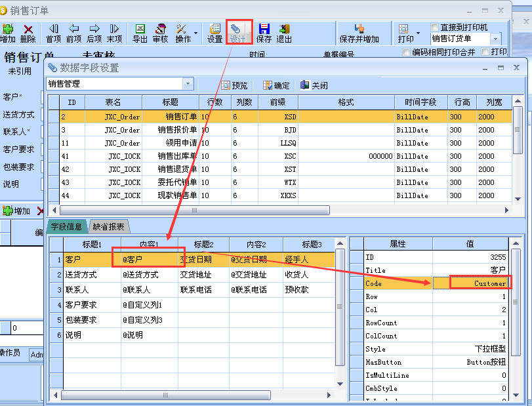This screenshot has height=406, width=532.
Task: Click the 审核 audit icon
Action: point(161,33)
